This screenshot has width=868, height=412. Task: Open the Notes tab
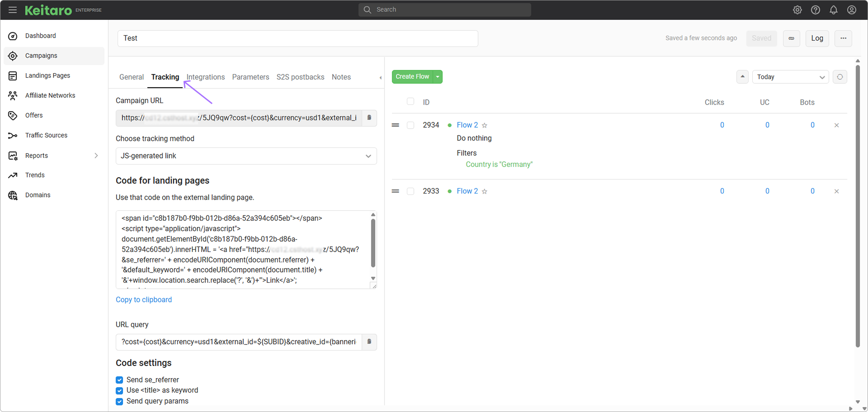pyautogui.click(x=341, y=77)
